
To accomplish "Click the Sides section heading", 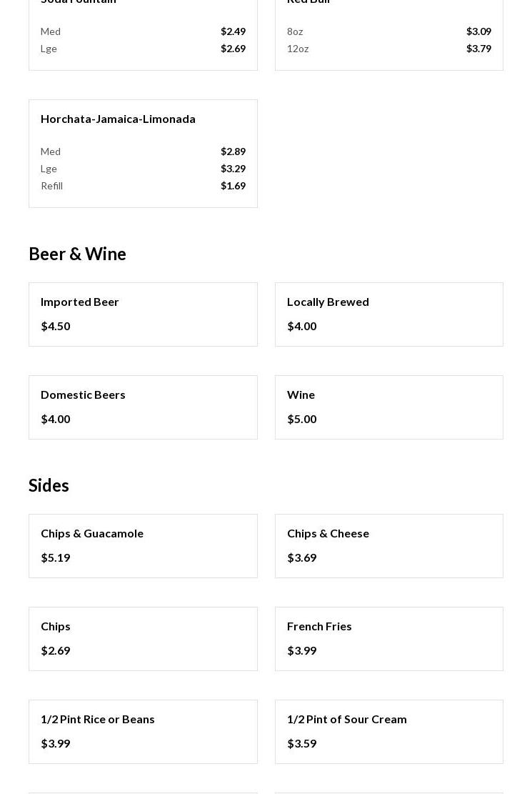I will pyautogui.click(x=49, y=485).
